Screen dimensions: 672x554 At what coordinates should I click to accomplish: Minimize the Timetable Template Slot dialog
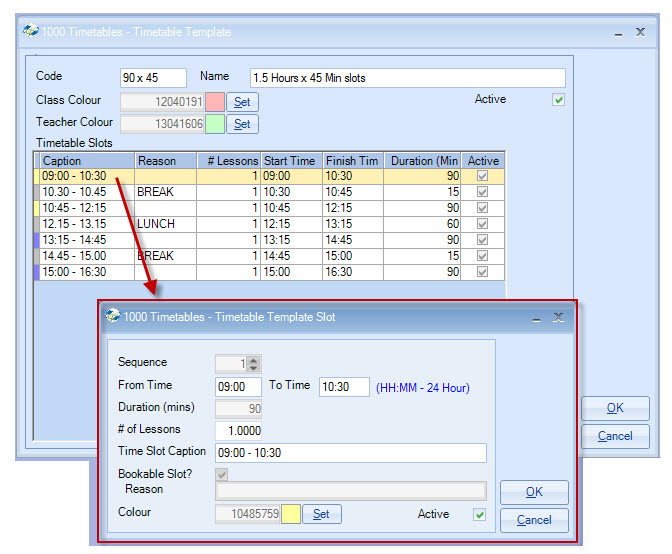[x=535, y=317]
